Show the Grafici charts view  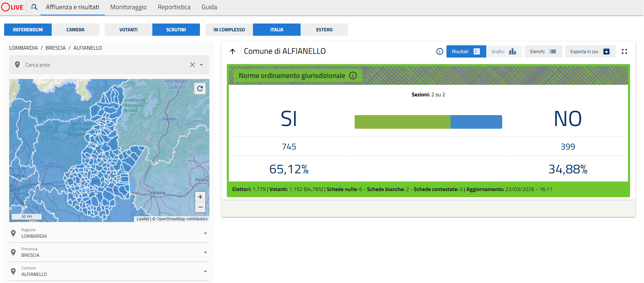tap(504, 51)
